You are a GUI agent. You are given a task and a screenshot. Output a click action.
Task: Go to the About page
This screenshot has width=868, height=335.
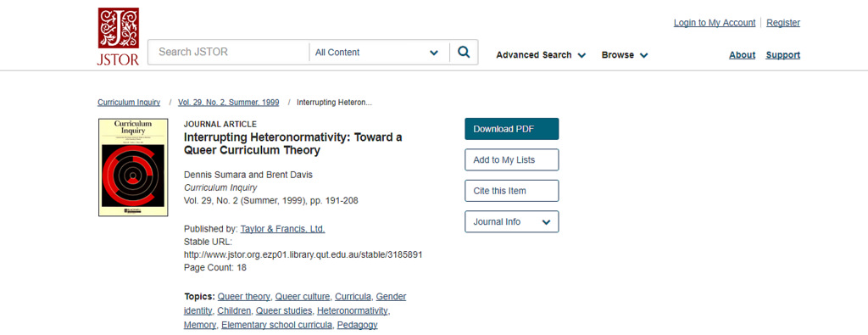point(742,55)
